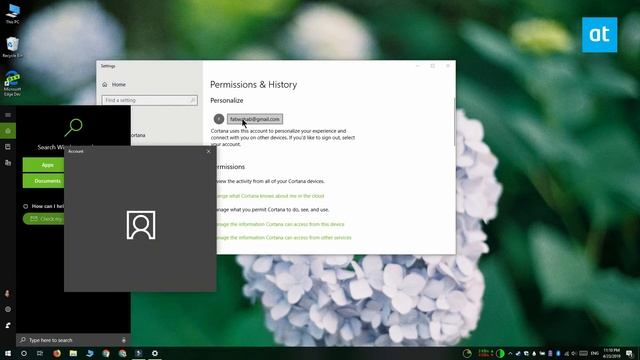Open 'Change what Cortana knows about me' link
Screen dimensions: 640x360
[x=270, y=196]
